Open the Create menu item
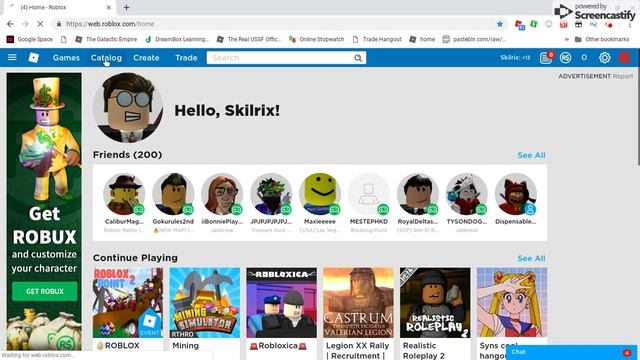The width and height of the screenshot is (640, 360). click(146, 58)
